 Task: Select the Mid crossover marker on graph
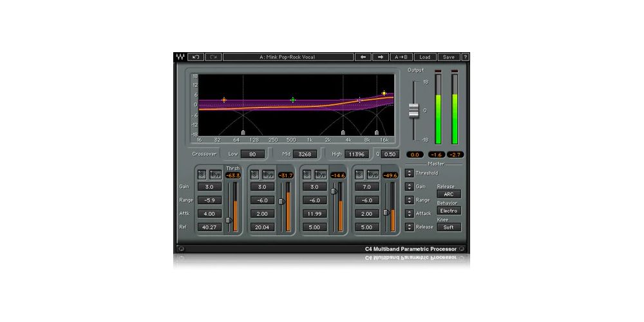343,133
